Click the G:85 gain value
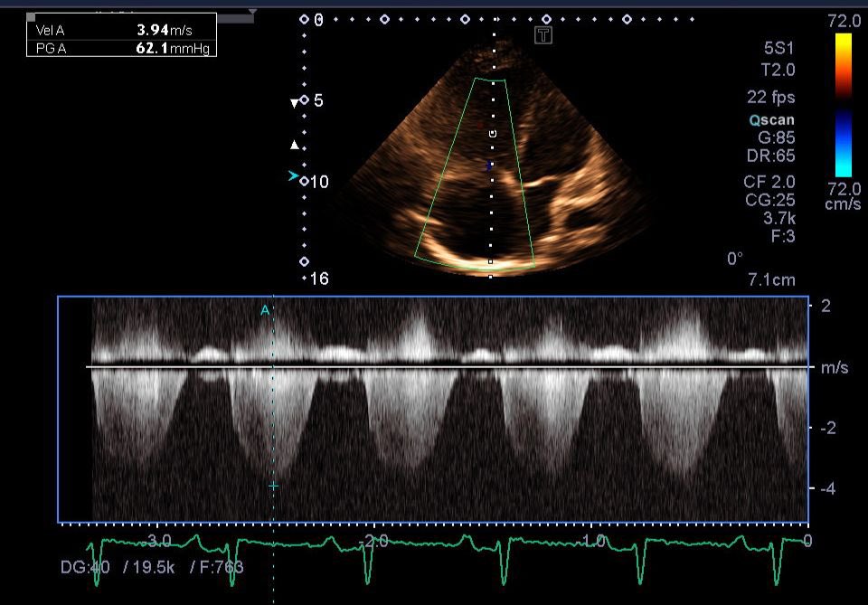The width and height of the screenshot is (868, 605). [x=776, y=137]
